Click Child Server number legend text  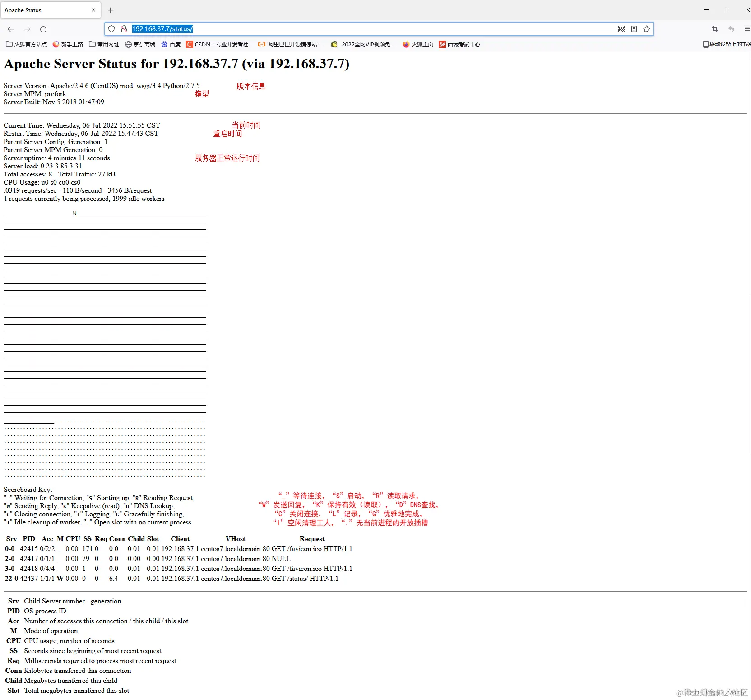click(x=72, y=601)
